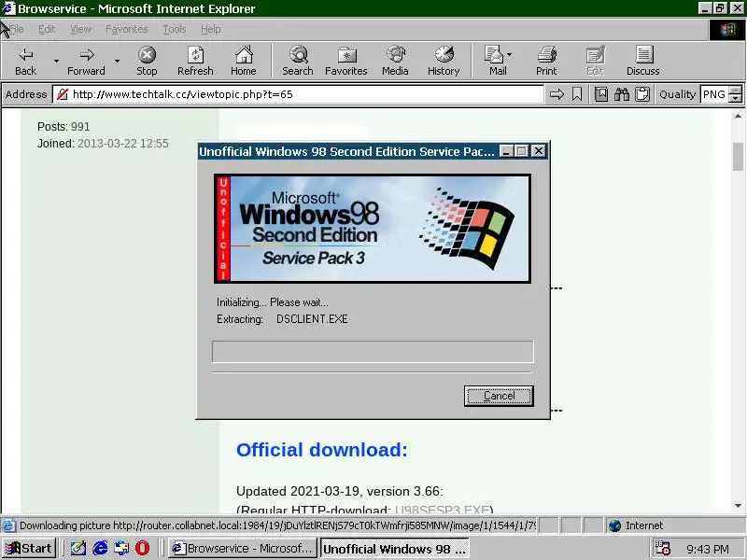Switch to Unofficial Windows 98 taskbar button

pos(394,549)
